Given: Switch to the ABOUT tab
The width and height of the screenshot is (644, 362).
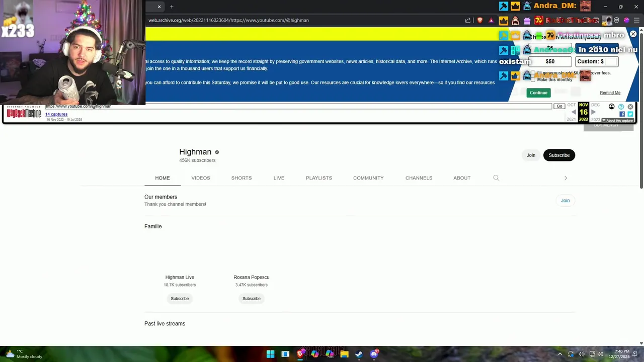Looking at the screenshot, I should tap(462, 178).
